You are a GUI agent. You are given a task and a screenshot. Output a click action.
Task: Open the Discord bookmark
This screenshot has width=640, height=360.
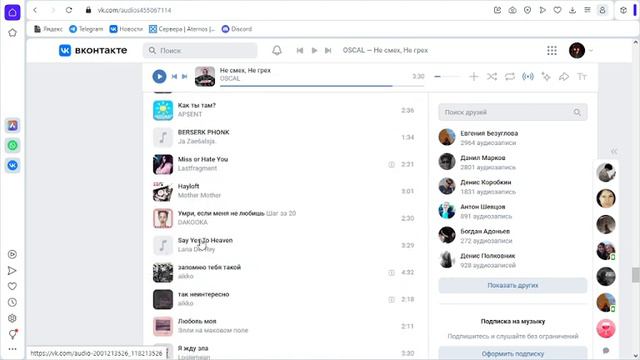[237, 29]
